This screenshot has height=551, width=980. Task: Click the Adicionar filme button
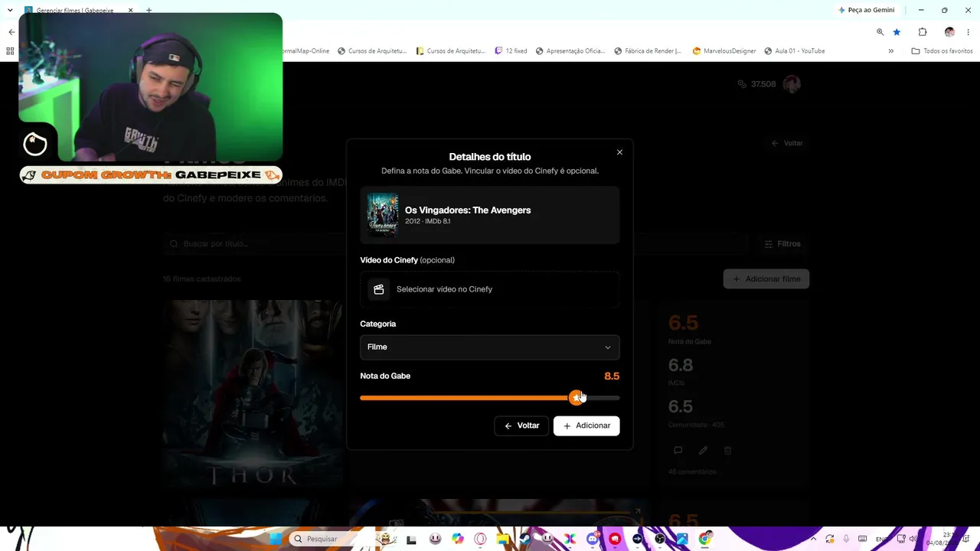point(766,279)
